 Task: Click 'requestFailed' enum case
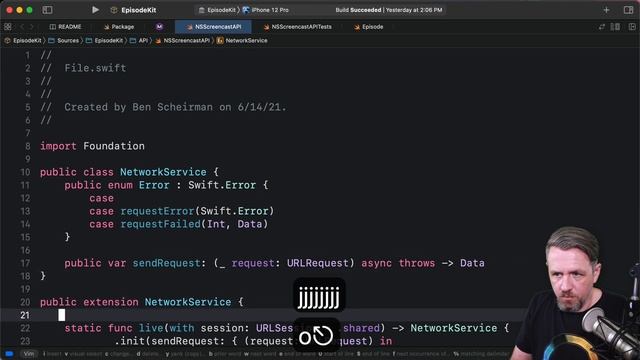[160, 224]
